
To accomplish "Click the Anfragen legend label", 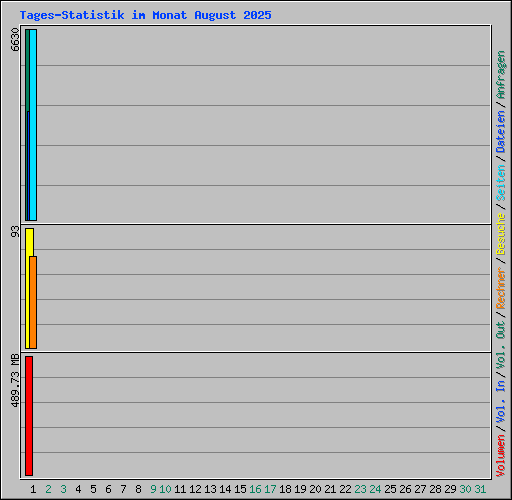I will (501, 75).
